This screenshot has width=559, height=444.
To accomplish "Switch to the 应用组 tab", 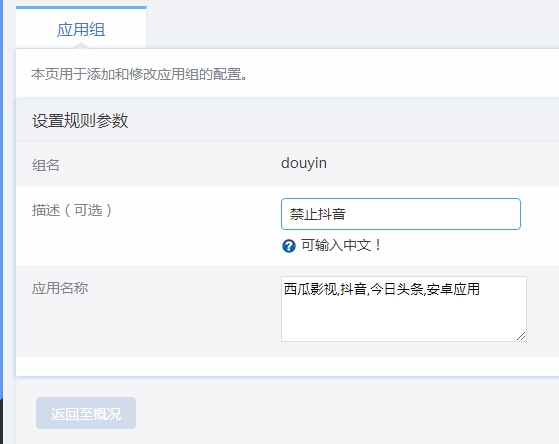I will 81,29.
